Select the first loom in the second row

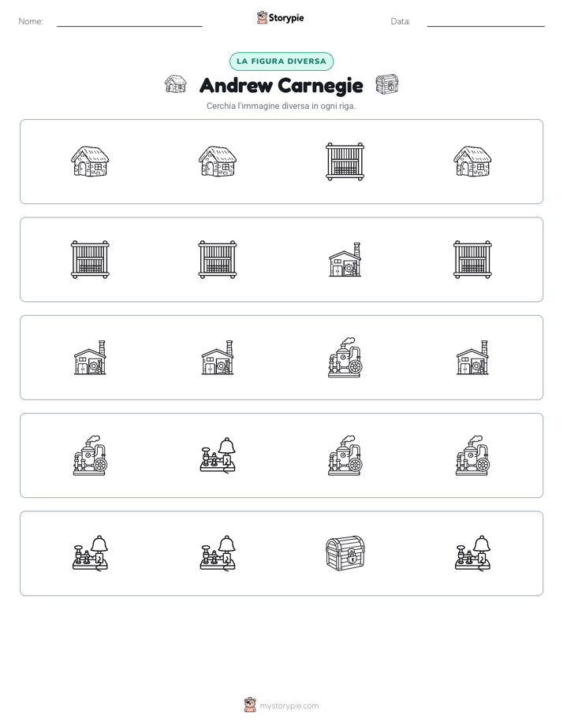tap(90, 259)
